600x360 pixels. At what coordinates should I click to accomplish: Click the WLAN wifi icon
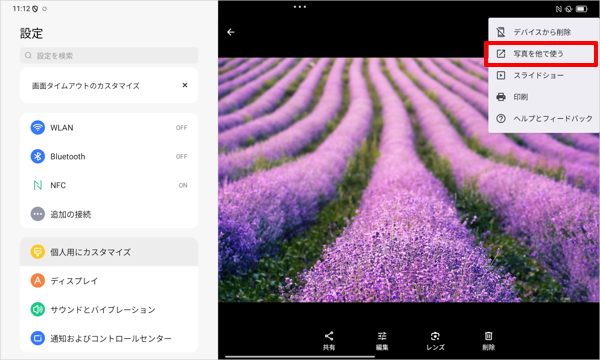pos(38,127)
